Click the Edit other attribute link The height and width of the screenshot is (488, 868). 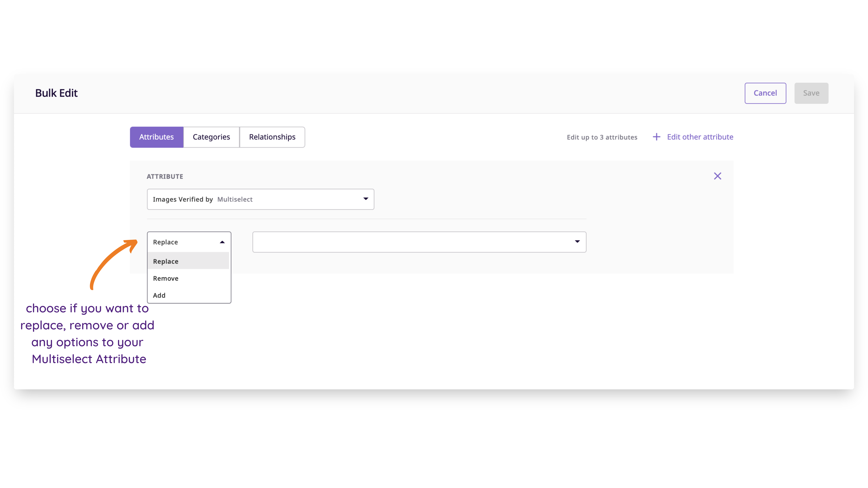click(700, 137)
